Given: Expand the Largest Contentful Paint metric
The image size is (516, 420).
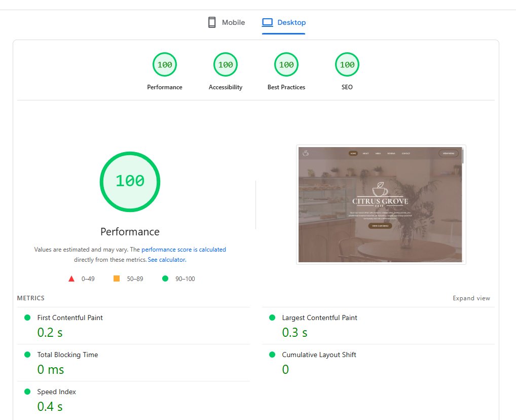Looking at the screenshot, I should [319, 318].
